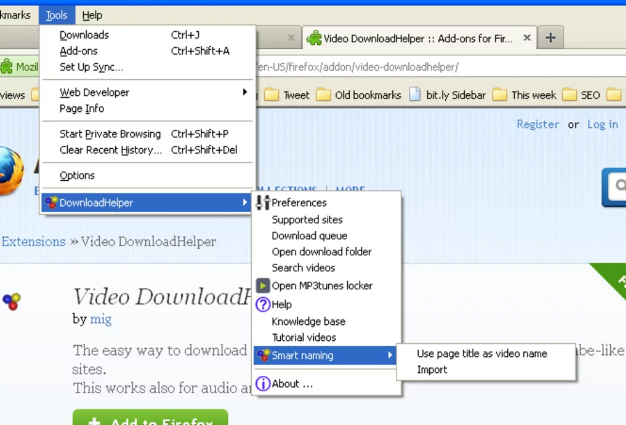
Task: Click the About info icon
Action: click(263, 384)
